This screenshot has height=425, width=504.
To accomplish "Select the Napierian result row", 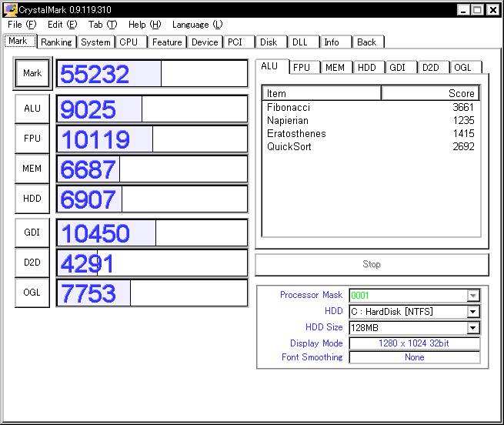I will (x=371, y=120).
